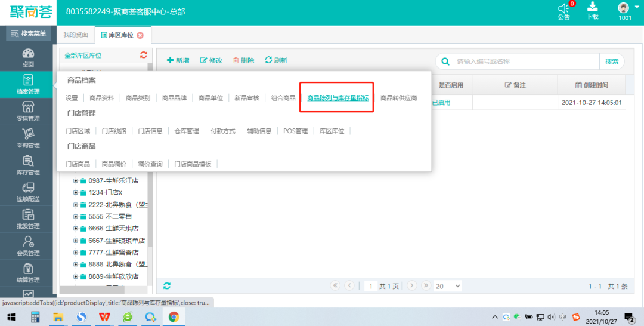Image resolution: width=644 pixels, height=326 pixels.
Task: Open 采购管理 in the sidebar
Action: pos(28,138)
